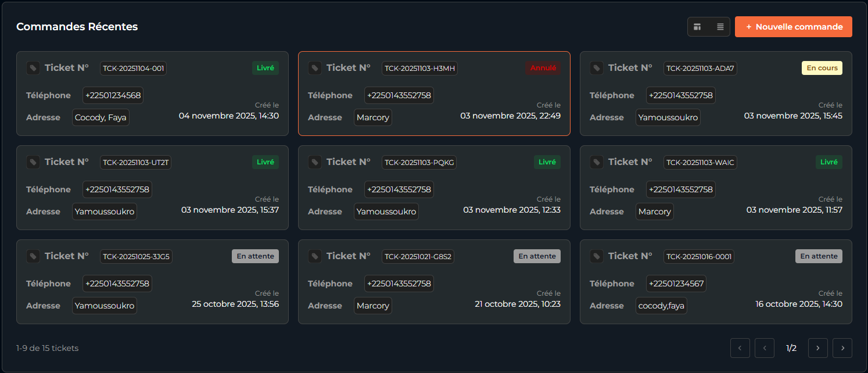Select the Cocody, Faya address field
Screen dimensions: 868x373
pos(101,117)
